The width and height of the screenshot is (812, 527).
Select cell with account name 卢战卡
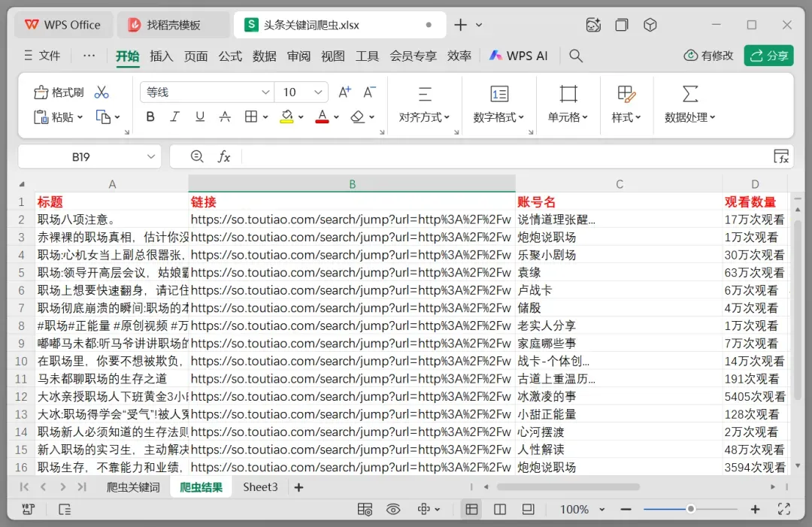[x=619, y=290]
